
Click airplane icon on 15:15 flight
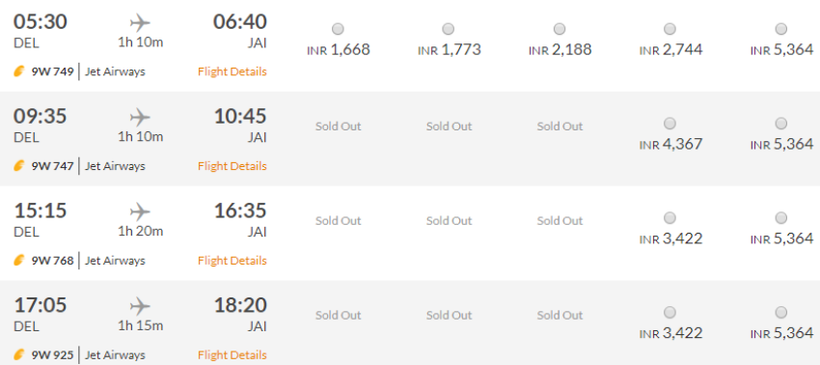point(140,212)
